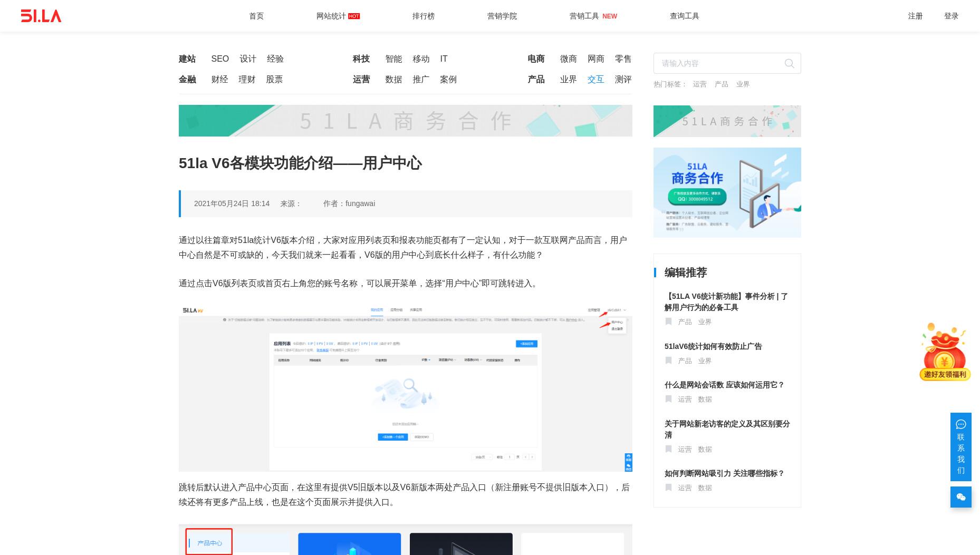Click the 注册 link
Viewport: 980px width, 555px height.
coord(915,16)
